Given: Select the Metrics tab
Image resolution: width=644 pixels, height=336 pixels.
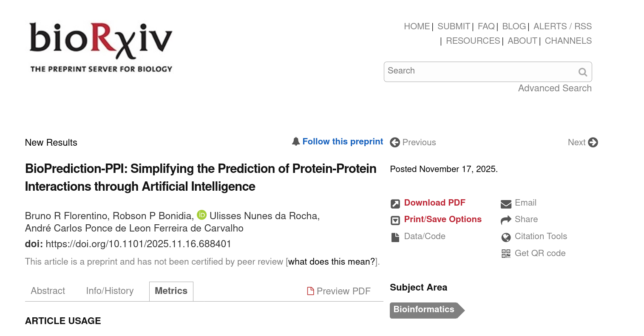Looking at the screenshot, I should pos(171,291).
